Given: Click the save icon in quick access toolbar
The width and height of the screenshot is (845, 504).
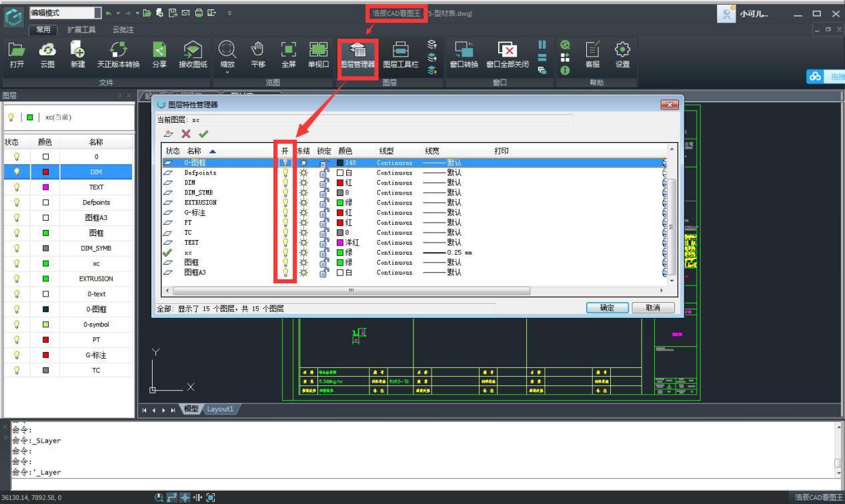Looking at the screenshot, I should coord(172,13).
